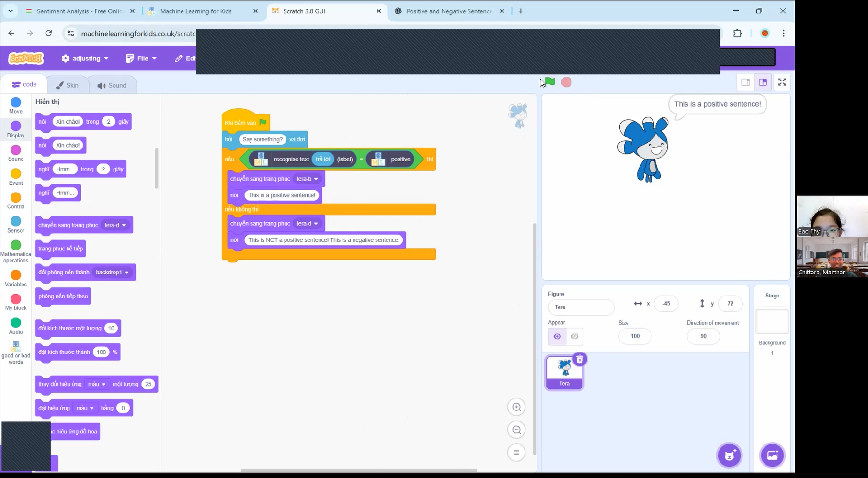Switch to small stage layout
Image resolution: width=868 pixels, height=478 pixels.
click(x=745, y=82)
